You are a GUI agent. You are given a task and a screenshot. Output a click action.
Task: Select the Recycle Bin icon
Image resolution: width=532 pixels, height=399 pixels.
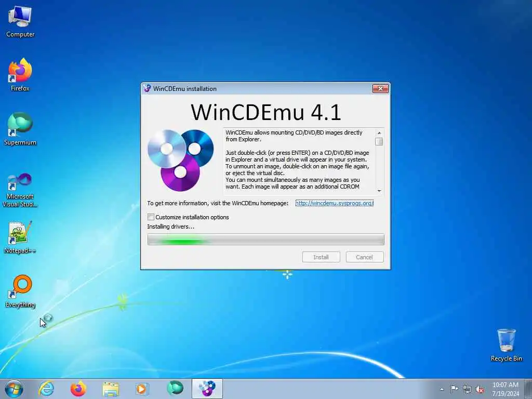pos(506,345)
